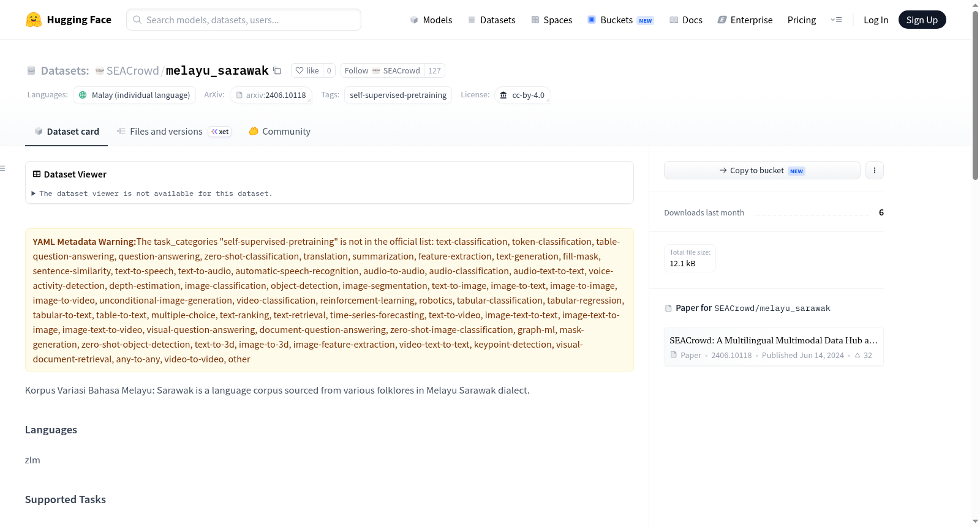980x527 pixels.
Task: Click the Copy to bucket button
Action: (x=762, y=170)
